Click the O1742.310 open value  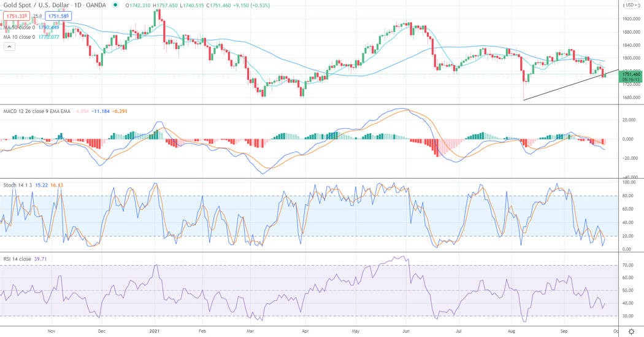(x=138, y=6)
